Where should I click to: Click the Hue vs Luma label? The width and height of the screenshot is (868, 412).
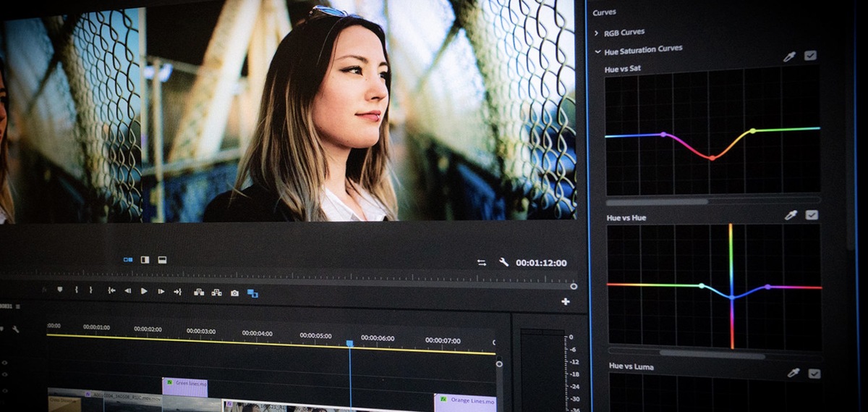pos(631,366)
